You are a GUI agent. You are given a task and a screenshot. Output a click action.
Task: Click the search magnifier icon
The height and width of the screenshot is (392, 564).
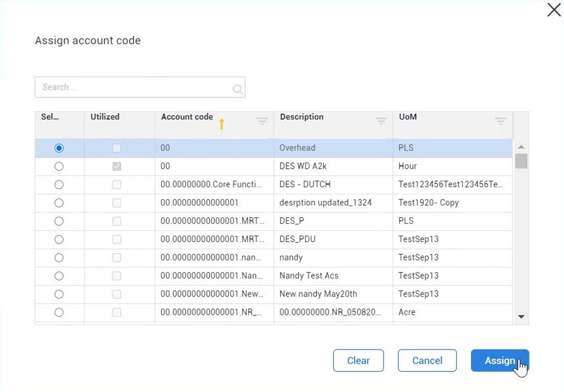pyautogui.click(x=238, y=89)
